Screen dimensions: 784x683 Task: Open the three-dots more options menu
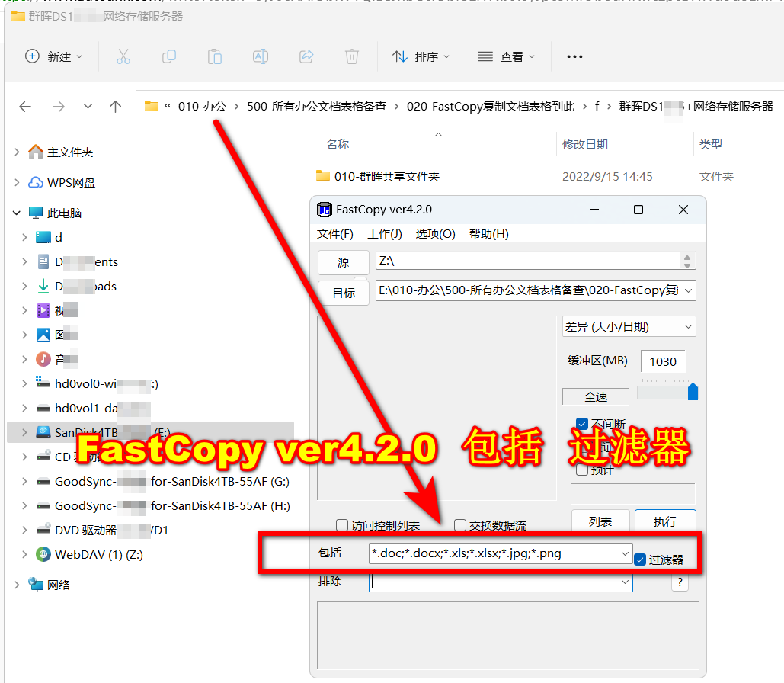[574, 56]
